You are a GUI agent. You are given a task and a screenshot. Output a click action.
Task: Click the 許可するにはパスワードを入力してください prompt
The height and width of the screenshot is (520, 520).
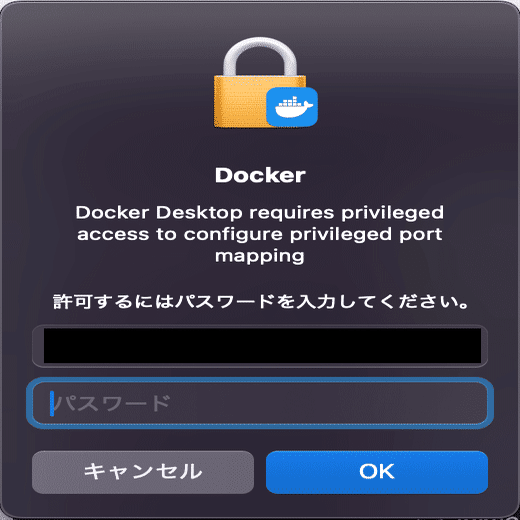[261, 302]
